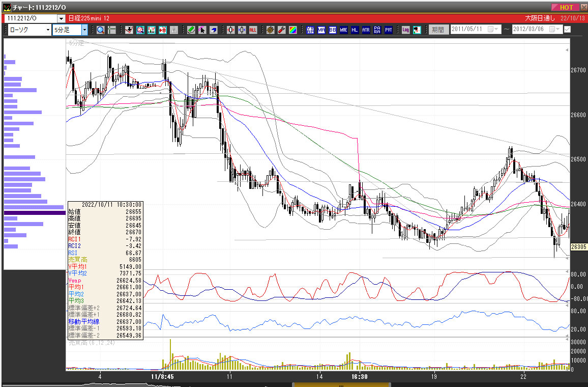This screenshot has width=588, height=387.
Task: Click the 大阪日通し session label
Action: point(540,18)
